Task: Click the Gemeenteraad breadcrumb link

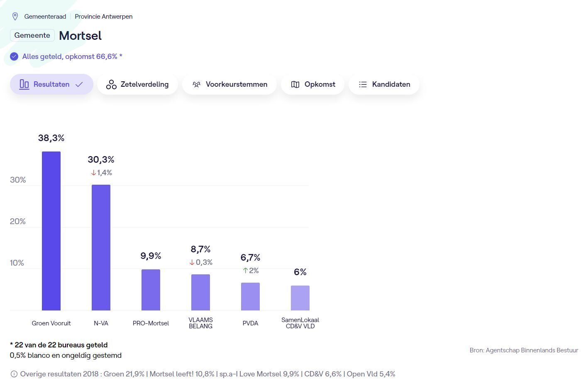Action: (45, 17)
